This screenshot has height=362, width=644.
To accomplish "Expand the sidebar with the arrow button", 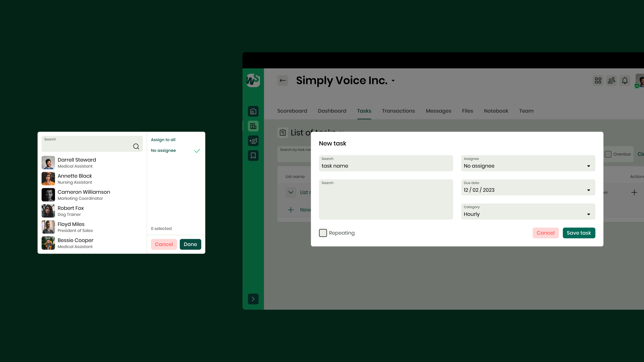I will pyautogui.click(x=253, y=299).
